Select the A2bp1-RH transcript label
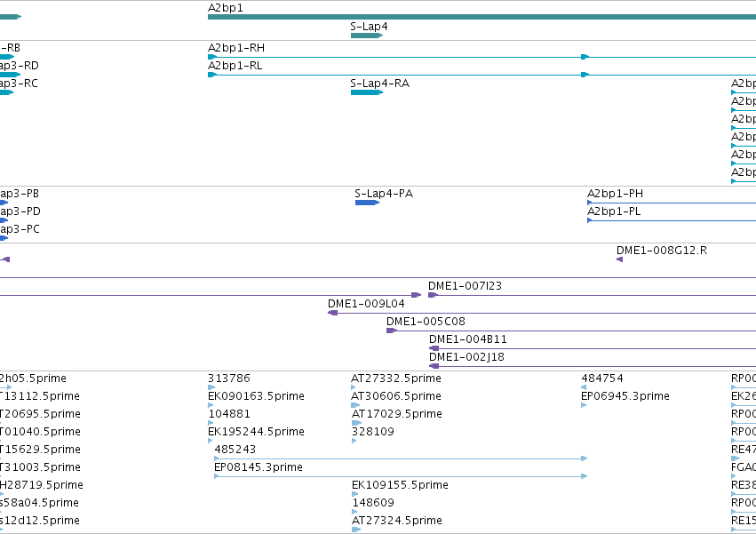 [x=236, y=48]
